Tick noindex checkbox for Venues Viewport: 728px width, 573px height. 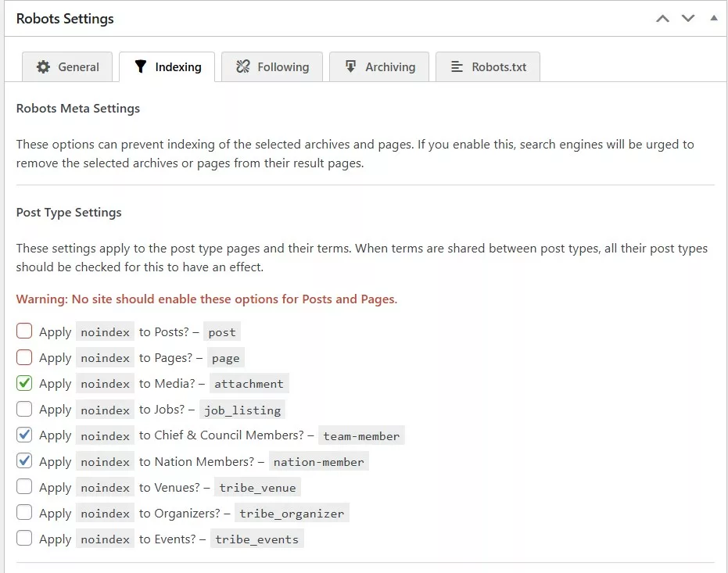(24, 487)
